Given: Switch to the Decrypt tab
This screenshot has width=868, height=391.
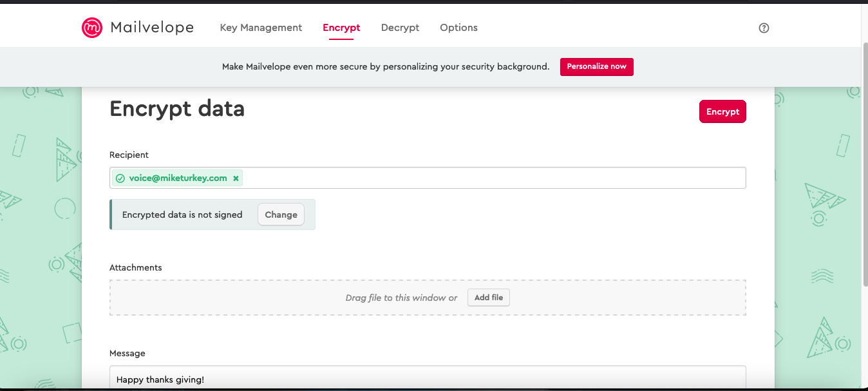Looking at the screenshot, I should coord(400,28).
